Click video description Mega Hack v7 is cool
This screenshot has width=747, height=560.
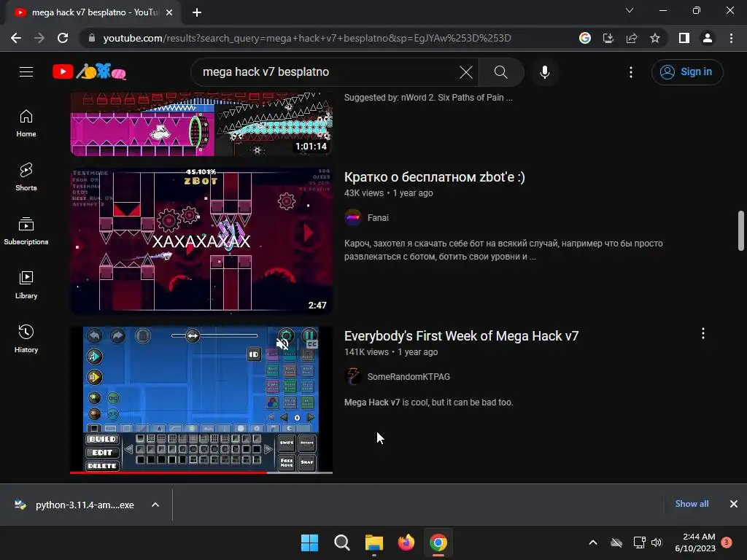click(x=428, y=402)
